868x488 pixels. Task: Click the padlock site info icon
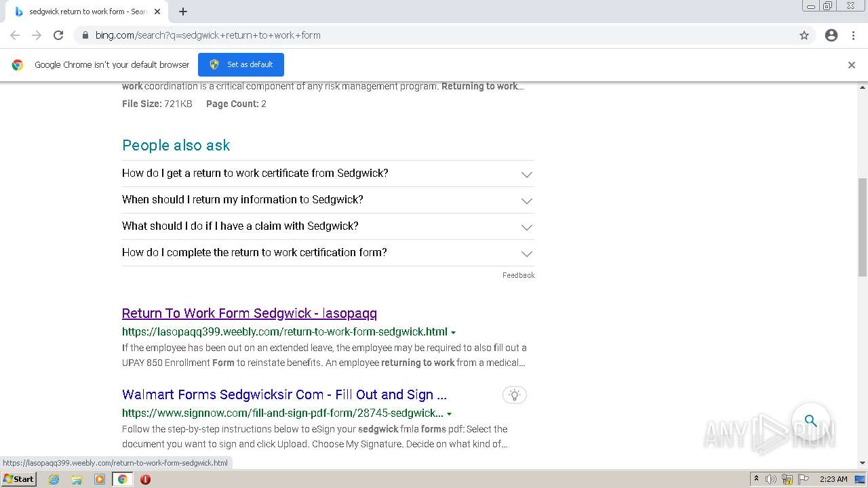tap(85, 35)
